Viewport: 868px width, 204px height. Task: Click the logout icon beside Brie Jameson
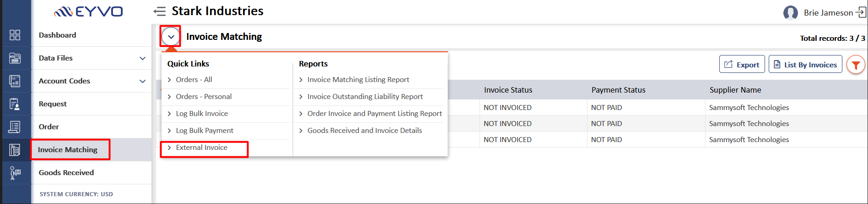pos(861,12)
